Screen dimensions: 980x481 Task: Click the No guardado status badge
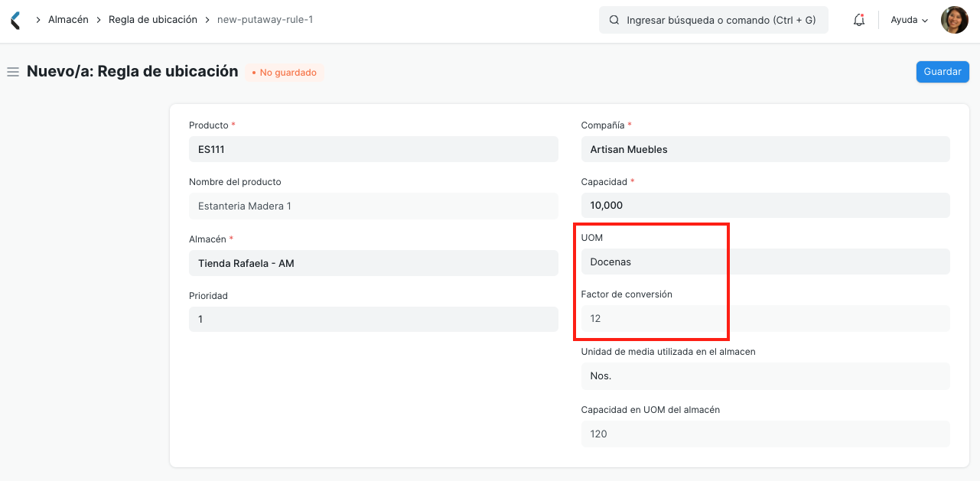point(285,73)
